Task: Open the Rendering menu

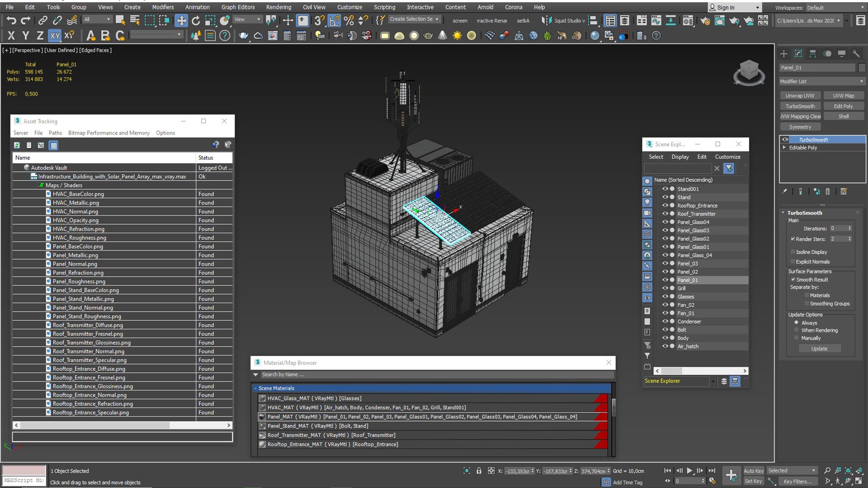Action: pyautogui.click(x=278, y=7)
